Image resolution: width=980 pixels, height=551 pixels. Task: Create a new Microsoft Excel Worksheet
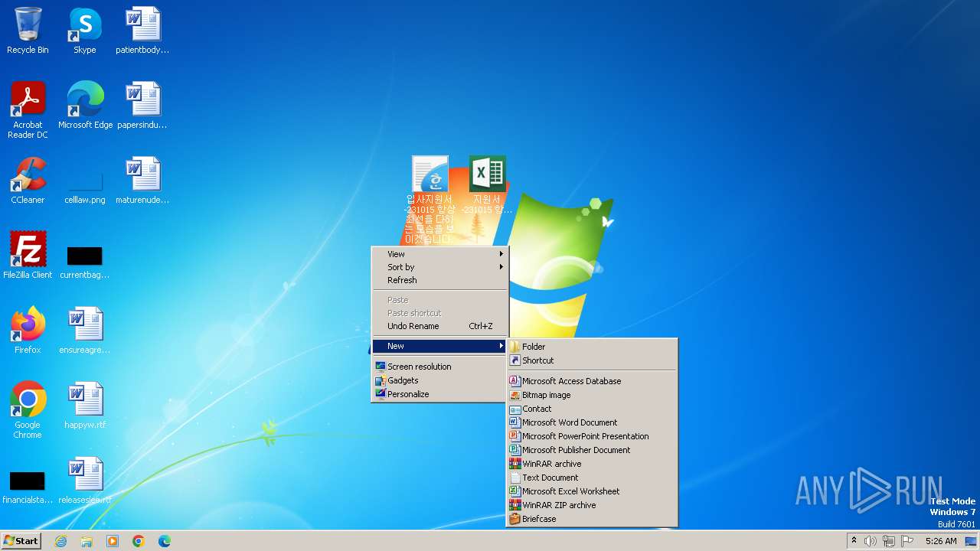[x=592, y=491]
